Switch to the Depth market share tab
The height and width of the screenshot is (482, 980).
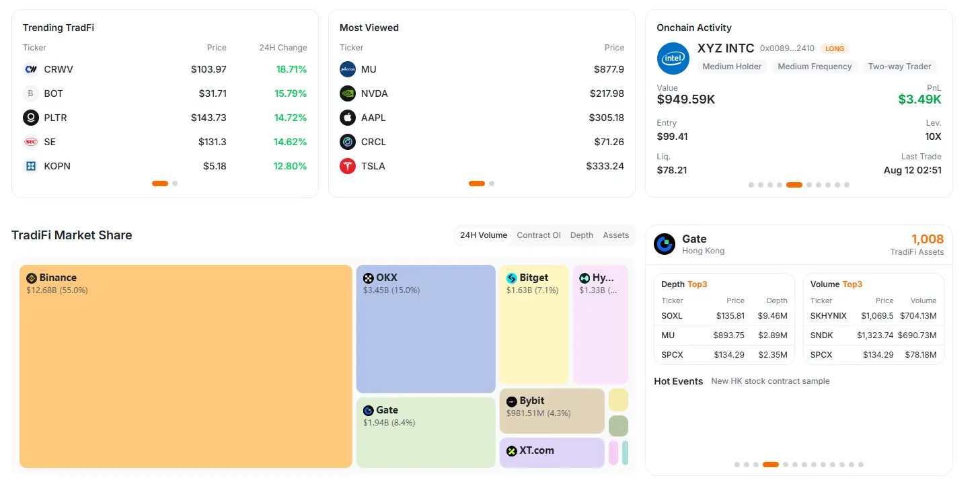point(582,235)
